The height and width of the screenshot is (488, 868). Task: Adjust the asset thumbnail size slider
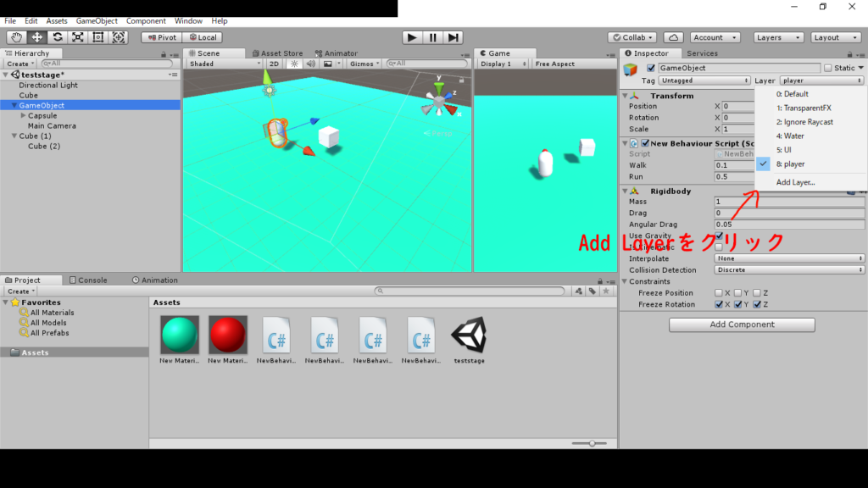(x=592, y=443)
